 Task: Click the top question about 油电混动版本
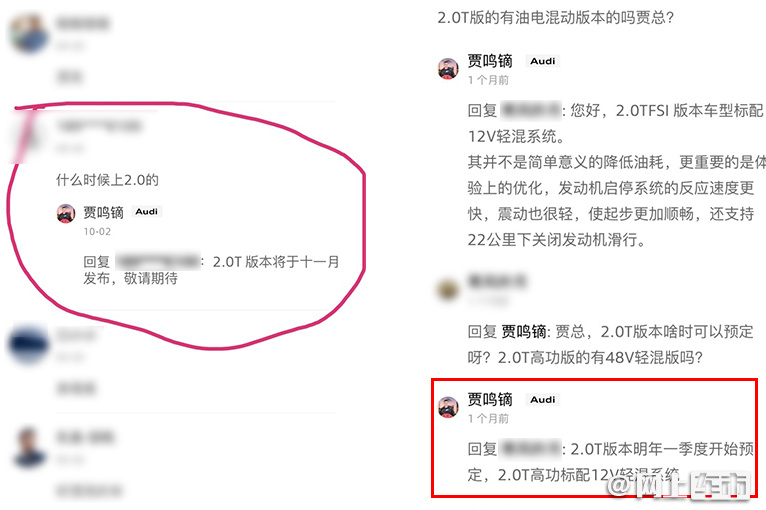(555, 18)
